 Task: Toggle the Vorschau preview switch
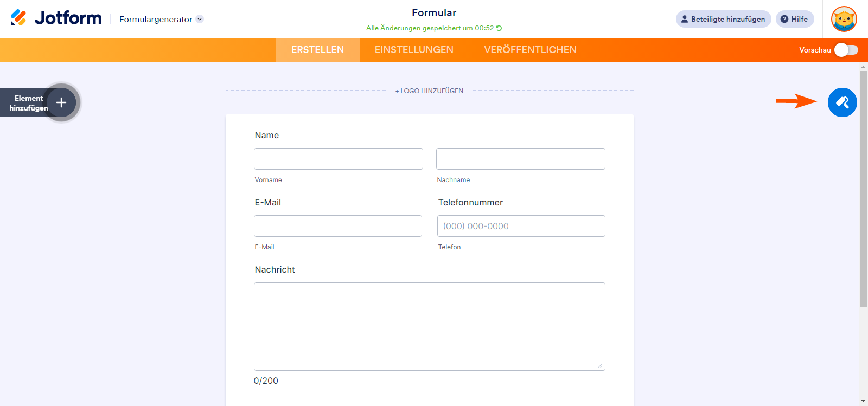(x=846, y=50)
